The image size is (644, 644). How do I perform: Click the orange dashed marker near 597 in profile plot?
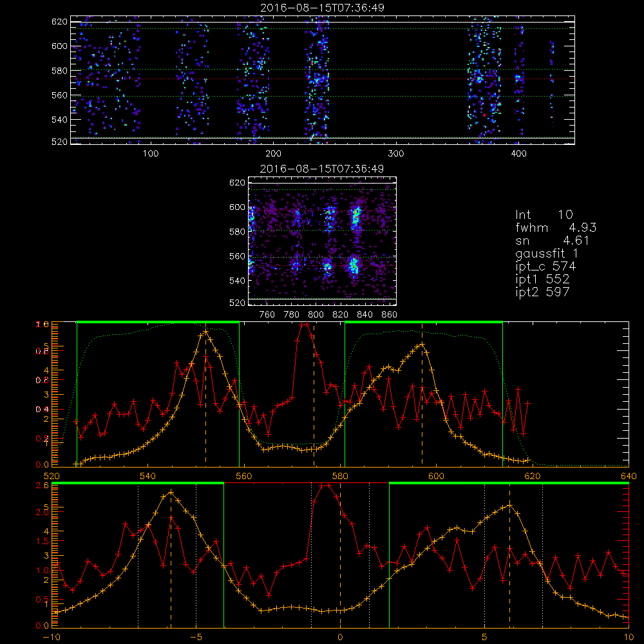pyautogui.click(x=422, y=394)
